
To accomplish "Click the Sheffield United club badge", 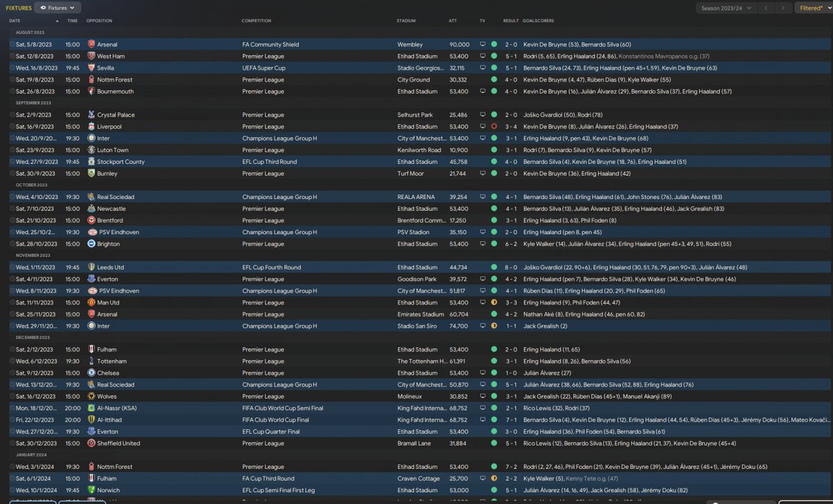I will (91, 443).
